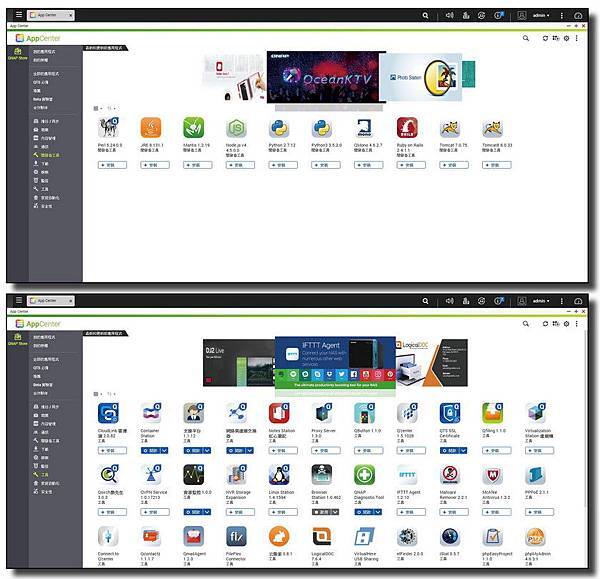Select Malware Remover icon in bottom window
The image size is (600, 579).
450,475
